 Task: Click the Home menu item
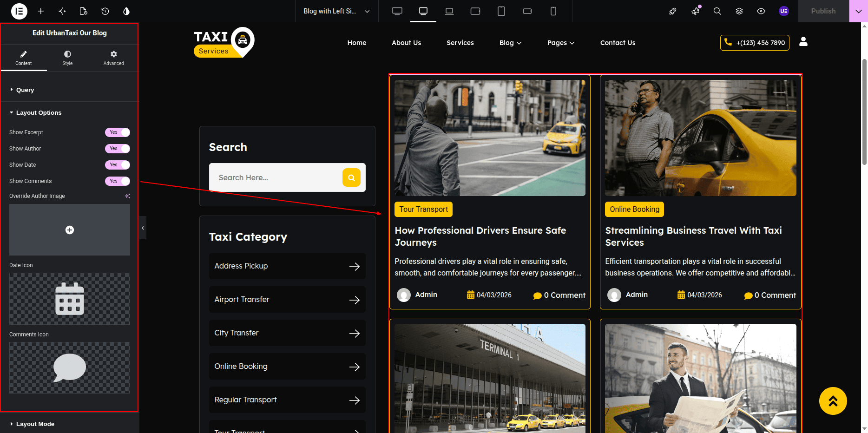tap(357, 43)
